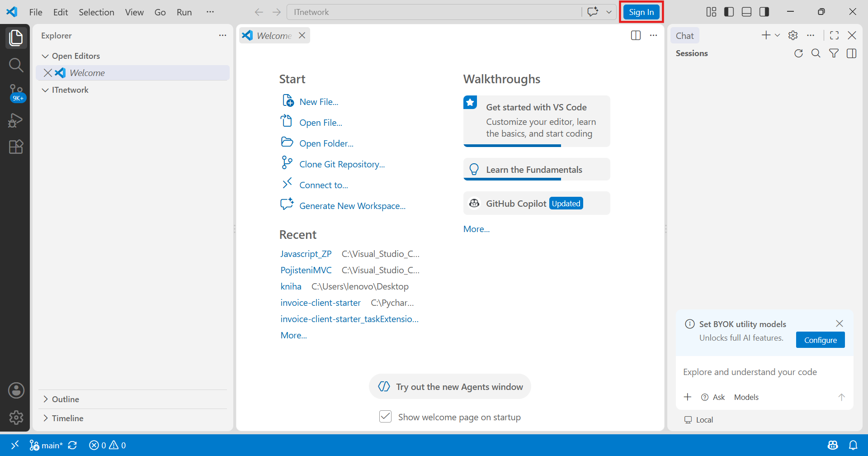Toggle the bottom Panel visibility
Viewport: 868px width, 456px height.
point(746,12)
